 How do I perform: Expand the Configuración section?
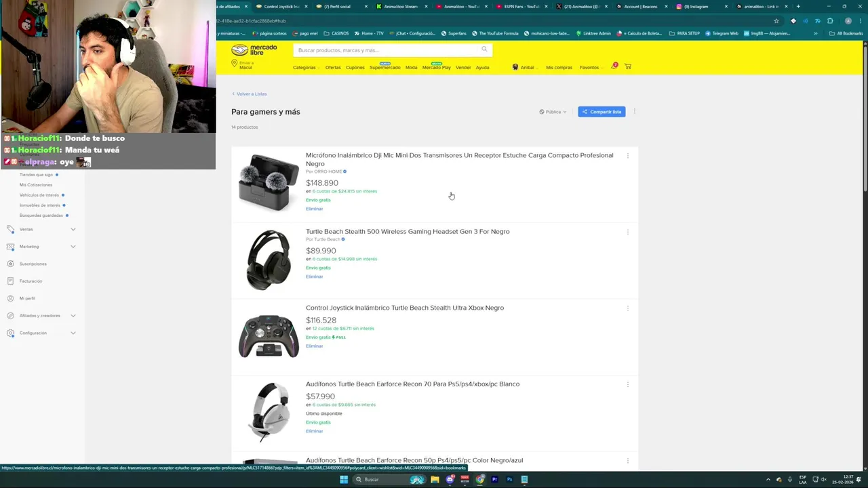[73, 333]
